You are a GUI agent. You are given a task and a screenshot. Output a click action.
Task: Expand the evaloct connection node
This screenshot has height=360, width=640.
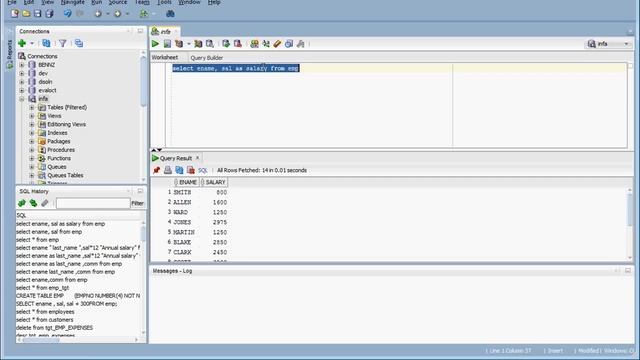point(22,90)
